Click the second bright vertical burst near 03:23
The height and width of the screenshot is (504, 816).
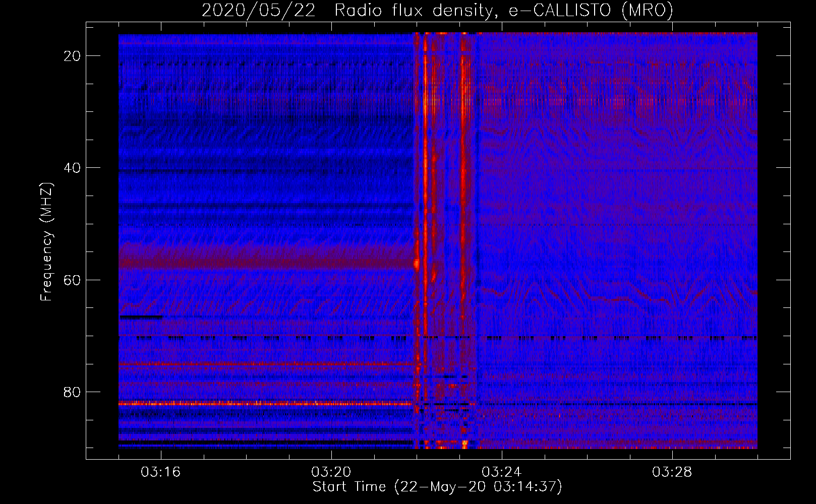click(464, 202)
